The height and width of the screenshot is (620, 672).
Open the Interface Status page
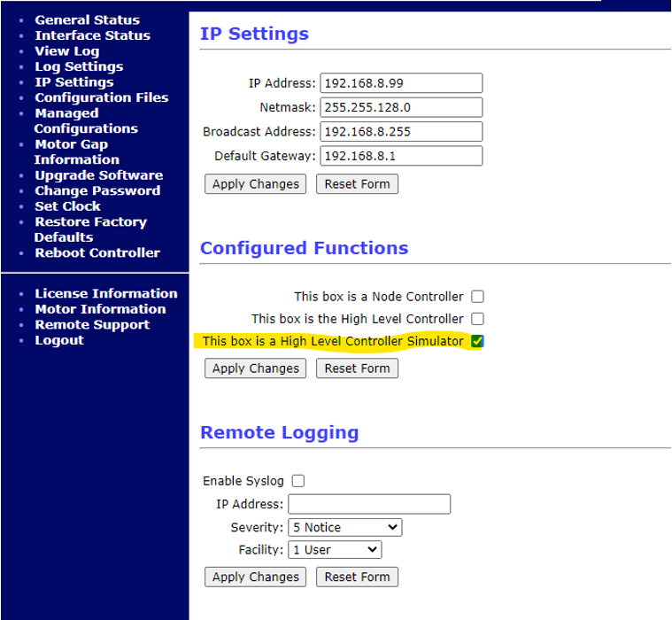click(93, 35)
